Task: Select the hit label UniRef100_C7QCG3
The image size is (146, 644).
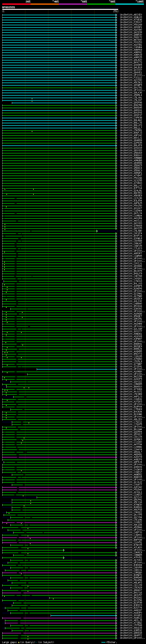Action: pyautogui.click(x=131, y=281)
